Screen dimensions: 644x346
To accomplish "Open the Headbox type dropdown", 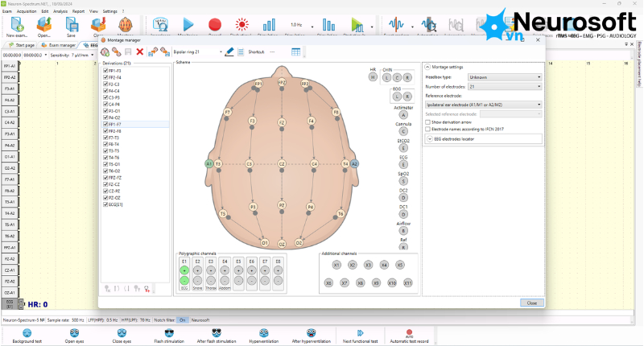I will point(505,77).
